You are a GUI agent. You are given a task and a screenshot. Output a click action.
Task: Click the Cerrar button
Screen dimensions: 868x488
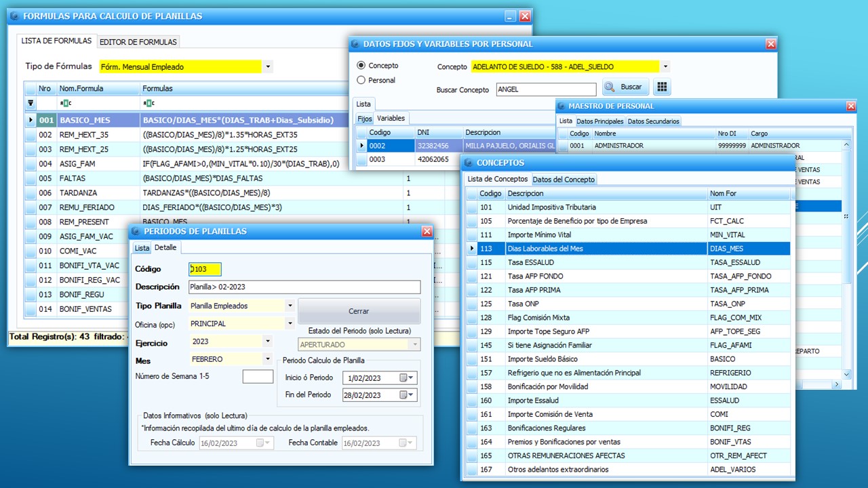pyautogui.click(x=359, y=311)
